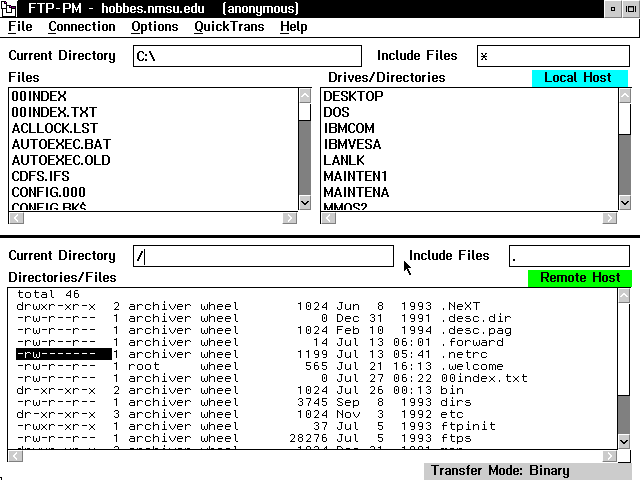
Task: Click the cyan Local Host label
Action: pos(580,78)
